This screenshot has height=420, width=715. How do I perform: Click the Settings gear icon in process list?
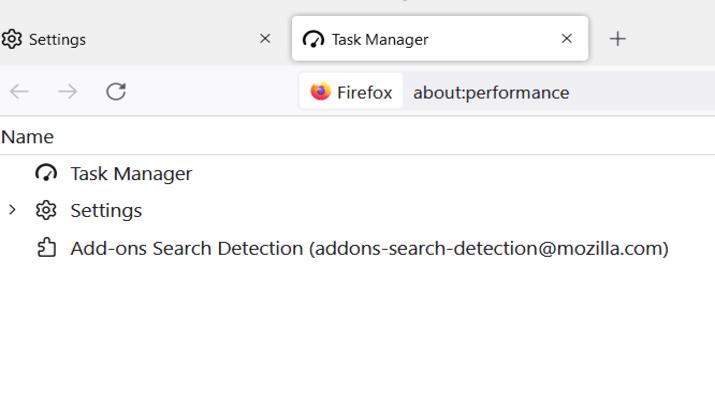(x=46, y=210)
